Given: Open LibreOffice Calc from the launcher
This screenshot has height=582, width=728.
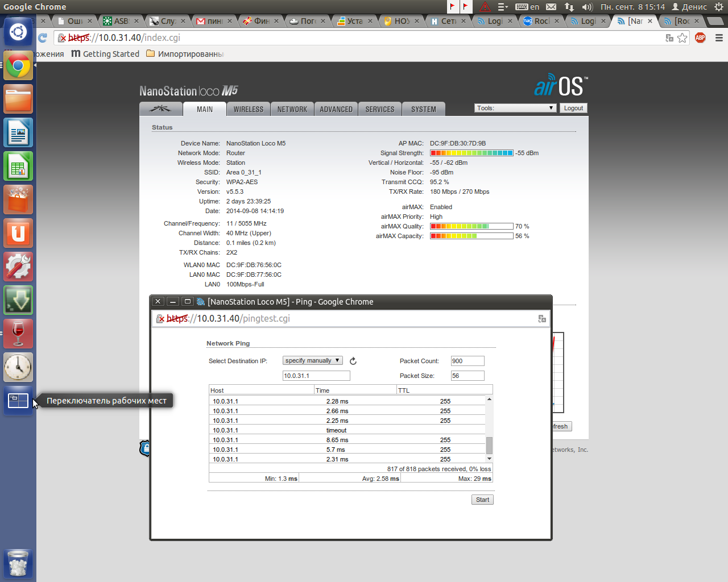Looking at the screenshot, I should tap(18, 167).
